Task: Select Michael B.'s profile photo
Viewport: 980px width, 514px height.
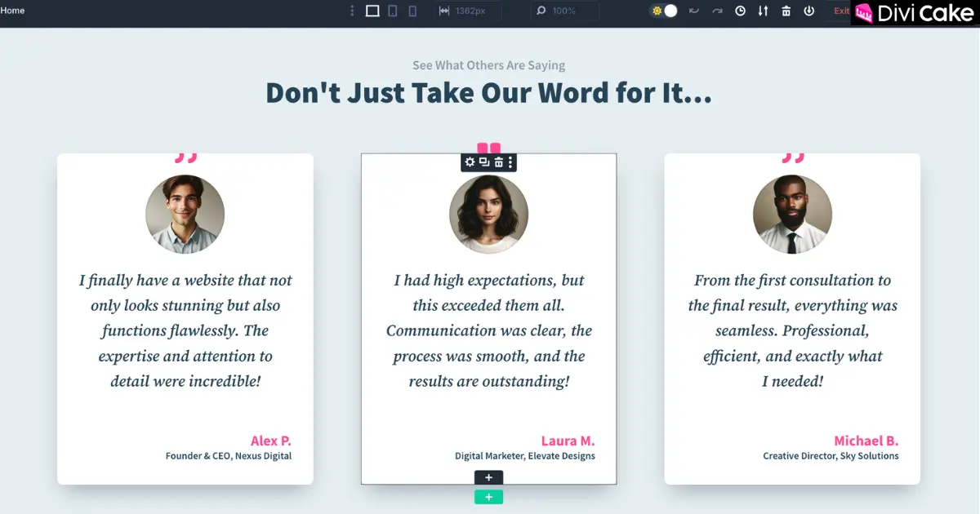Action: click(792, 215)
